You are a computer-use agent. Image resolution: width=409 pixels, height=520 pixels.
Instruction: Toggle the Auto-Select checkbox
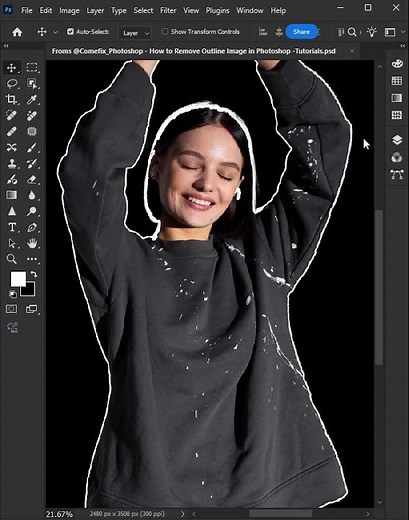pos(70,32)
